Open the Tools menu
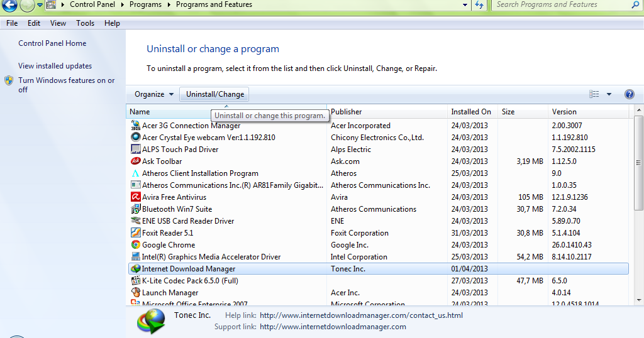Viewport: 644px width, 338px height. 85,23
